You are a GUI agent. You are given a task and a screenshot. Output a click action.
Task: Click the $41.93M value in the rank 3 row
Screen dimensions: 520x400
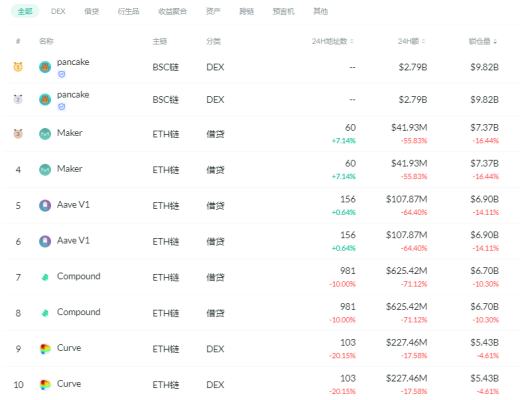coord(409,128)
